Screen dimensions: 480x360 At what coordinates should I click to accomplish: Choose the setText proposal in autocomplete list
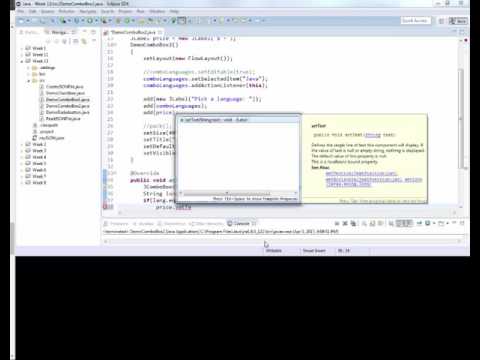(x=238, y=120)
